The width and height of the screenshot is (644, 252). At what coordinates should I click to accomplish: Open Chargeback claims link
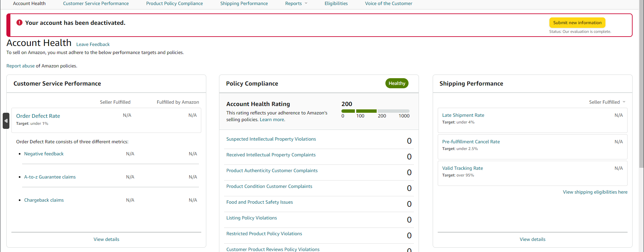tap(44, 200)
